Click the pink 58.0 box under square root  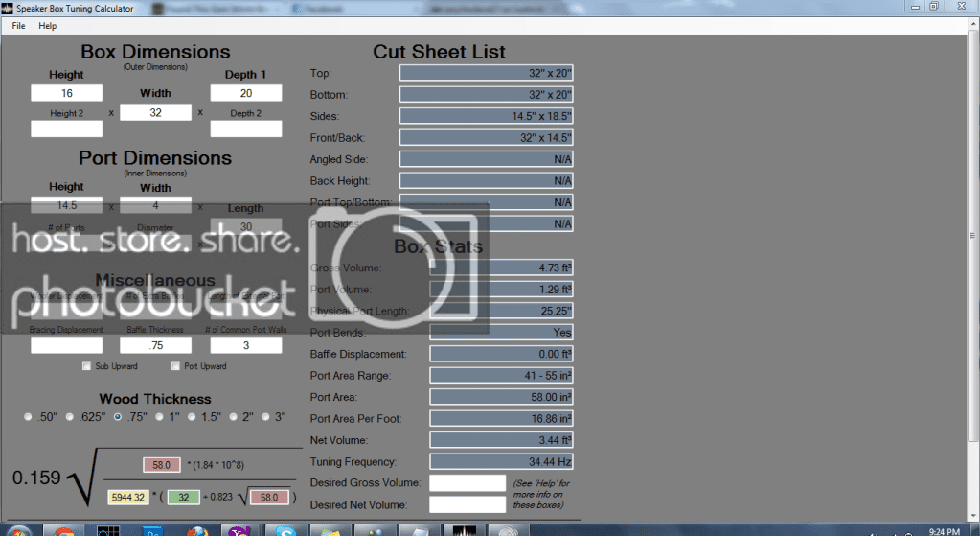point(269,498)
